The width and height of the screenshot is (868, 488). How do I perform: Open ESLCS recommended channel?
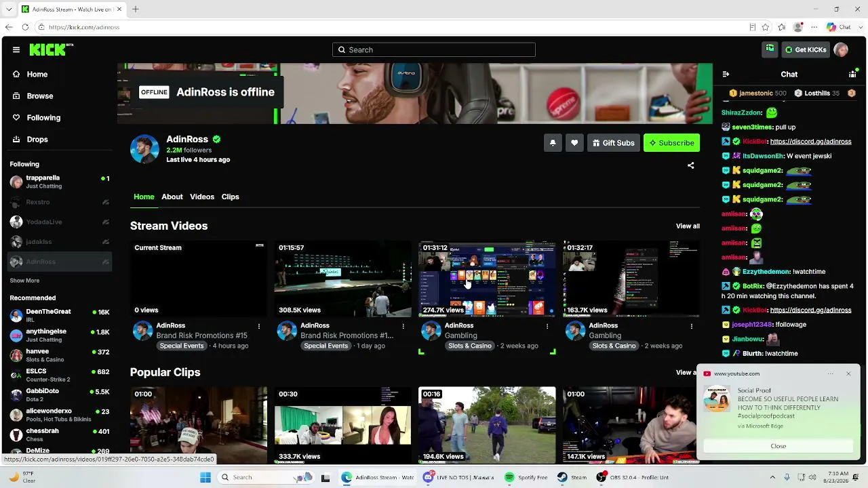point(60,375)
